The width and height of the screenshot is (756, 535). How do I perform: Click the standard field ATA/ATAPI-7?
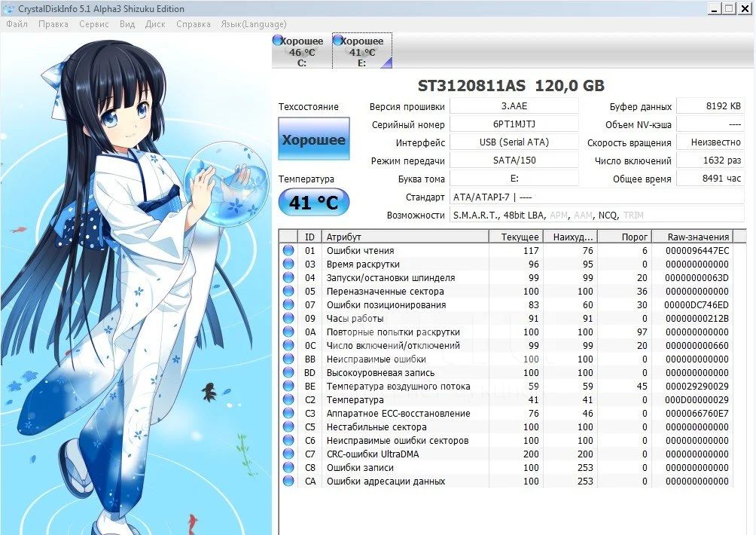coord(597,197)
